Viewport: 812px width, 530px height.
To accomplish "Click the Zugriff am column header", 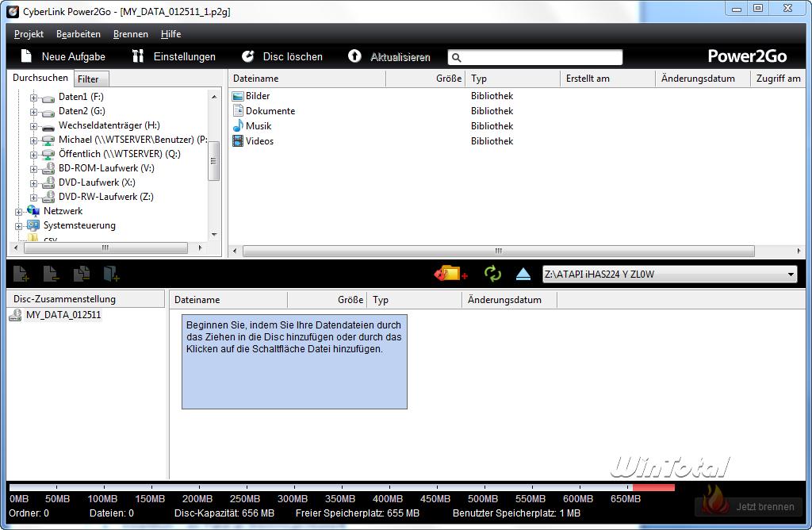I will click(x=779, y=79).
